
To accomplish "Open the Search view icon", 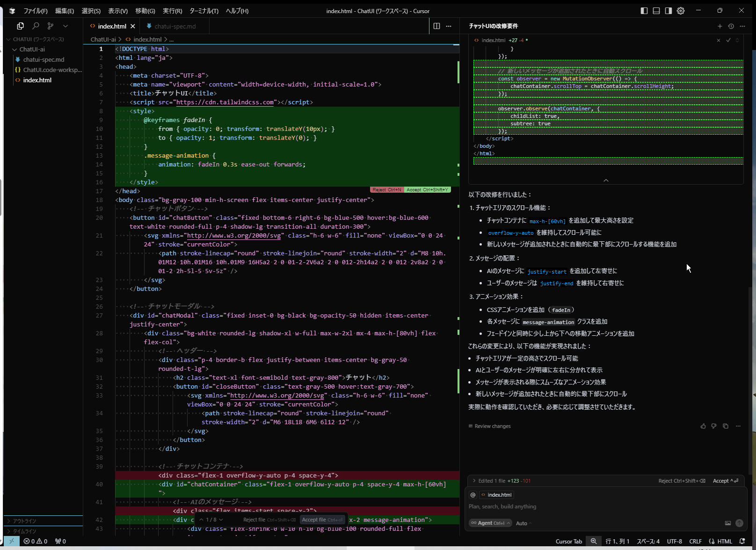I will click(36, 26).
